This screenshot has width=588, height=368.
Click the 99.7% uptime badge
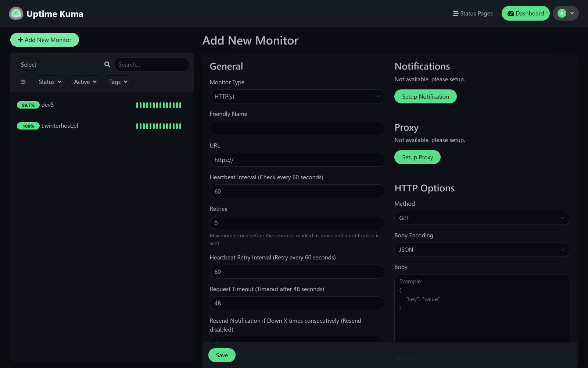click(28, 105)
